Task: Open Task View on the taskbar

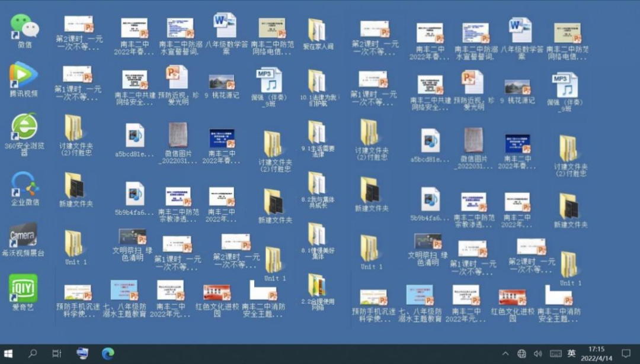Action: [x=57, y=353]
